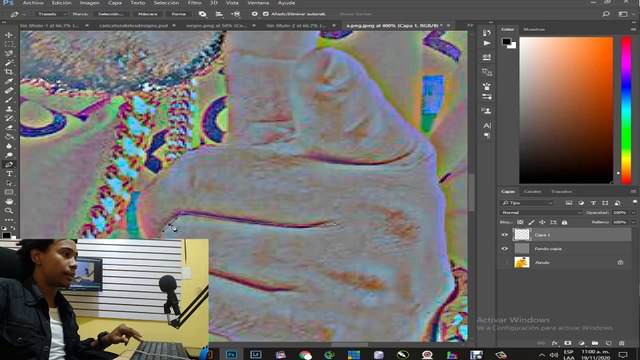This screenshot has width=640, height=360.
Task: Click the lock image pixels brush icon
Action: pos(531,222)
